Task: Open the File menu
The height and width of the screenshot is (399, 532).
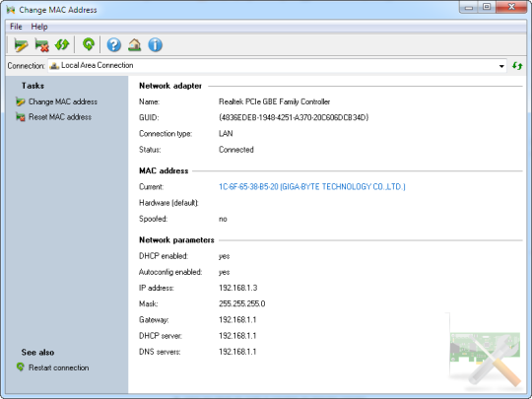Action: [16, 27]
